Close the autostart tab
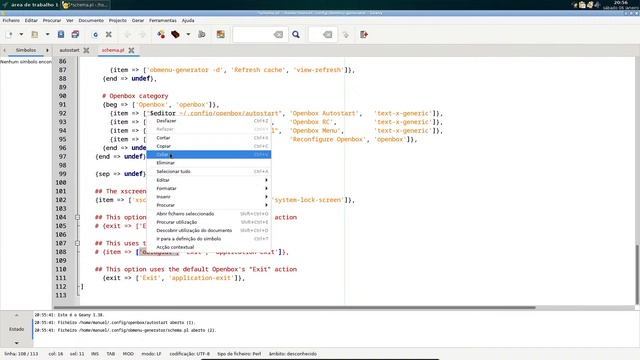 (x=86, y=50)
